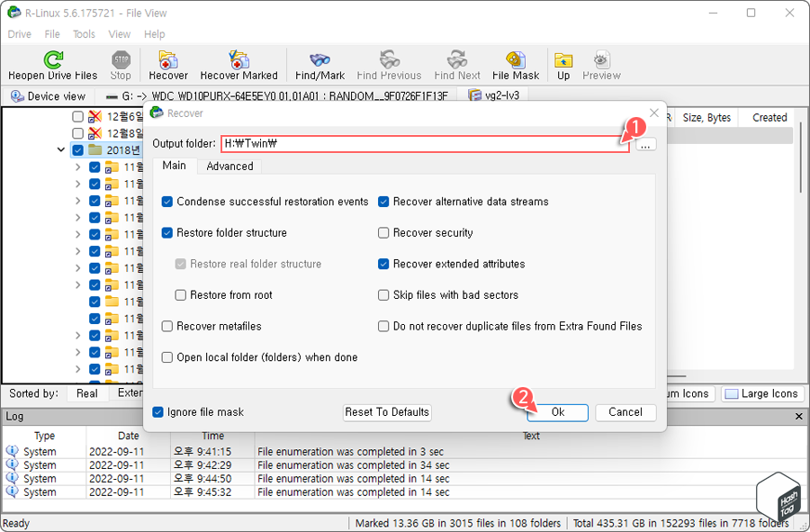The height and width of the screenshot is (532, 810).
Task: Expand the last 11월 tree entry
Action: pyautogui.click(x=79, y=367)
